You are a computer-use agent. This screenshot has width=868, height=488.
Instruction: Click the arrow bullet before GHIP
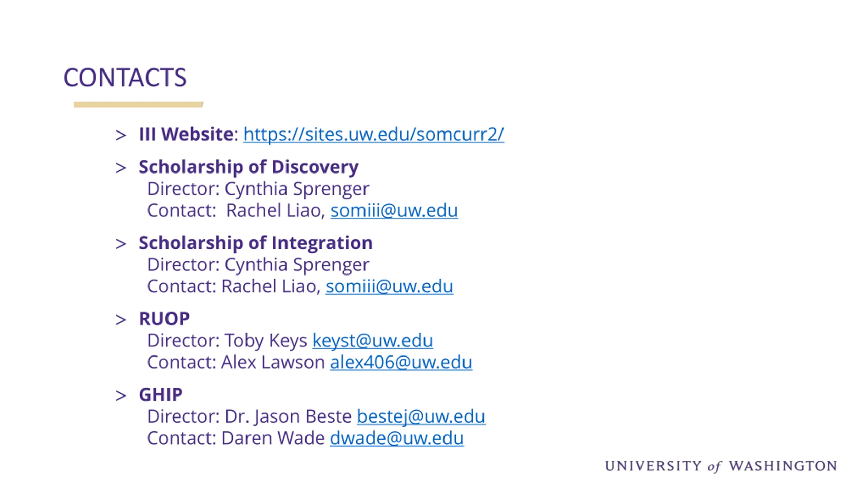pyautogui.click(x=121, y=395)
